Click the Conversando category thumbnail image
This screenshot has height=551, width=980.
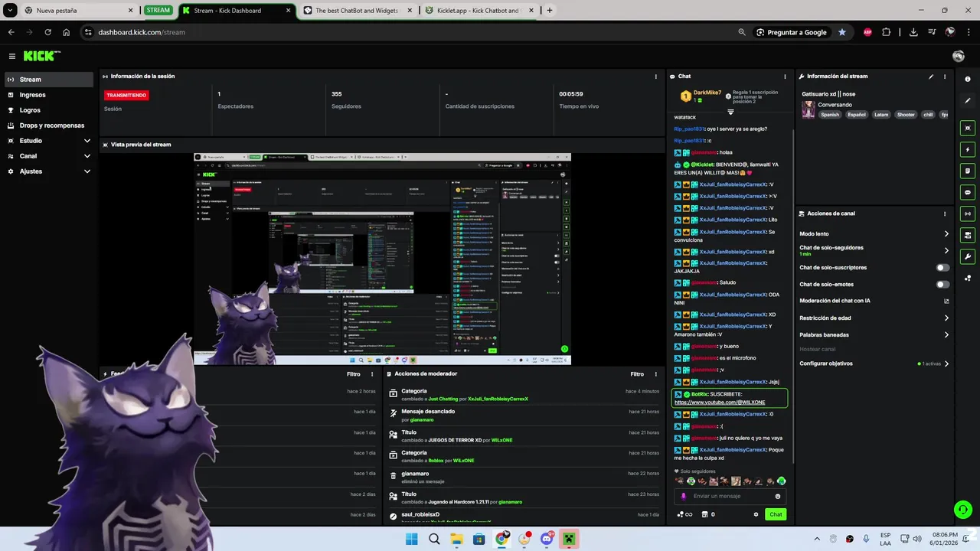coord(808,110)
